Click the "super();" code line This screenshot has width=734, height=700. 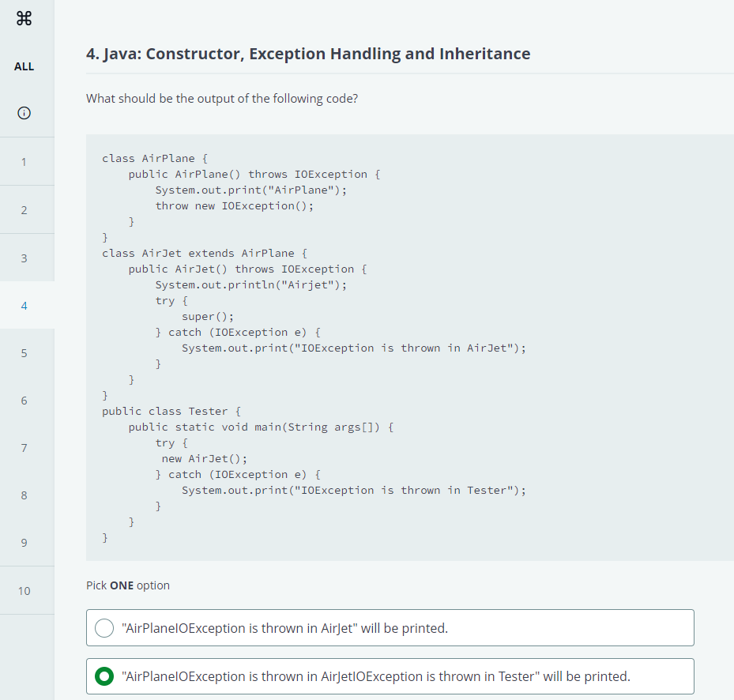coord(208,317)
